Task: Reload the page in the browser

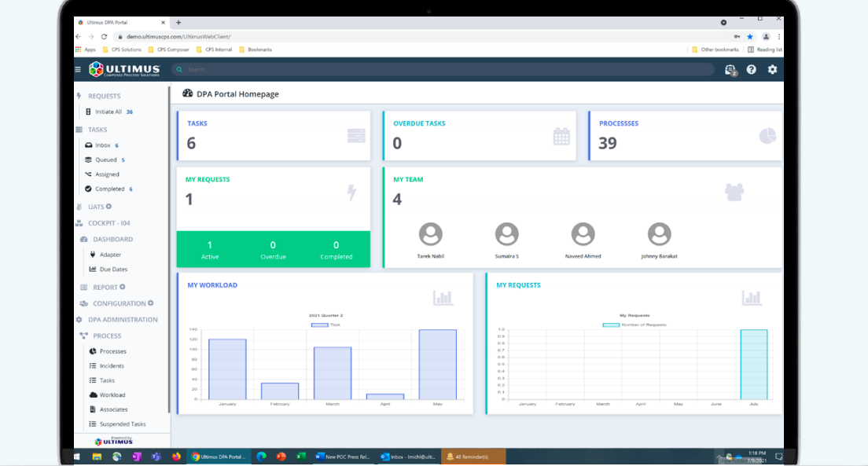Action: [x=104, y=36]
